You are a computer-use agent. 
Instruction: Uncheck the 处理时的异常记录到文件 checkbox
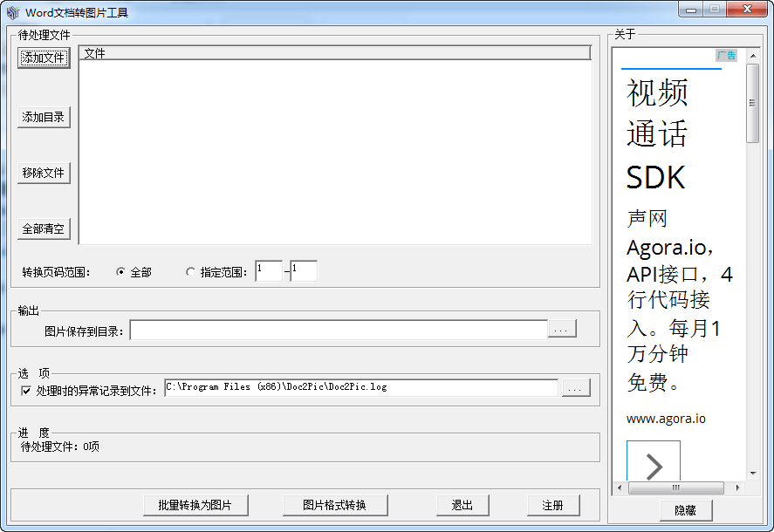pyautogui.click(x=24, y=387)
